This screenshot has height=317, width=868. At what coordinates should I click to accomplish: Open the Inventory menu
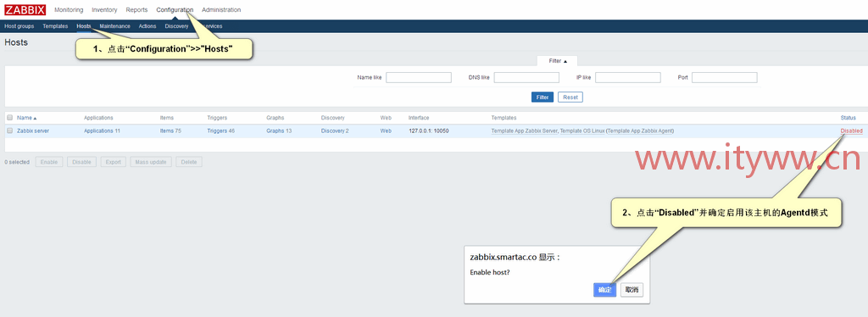click(104, 10)
